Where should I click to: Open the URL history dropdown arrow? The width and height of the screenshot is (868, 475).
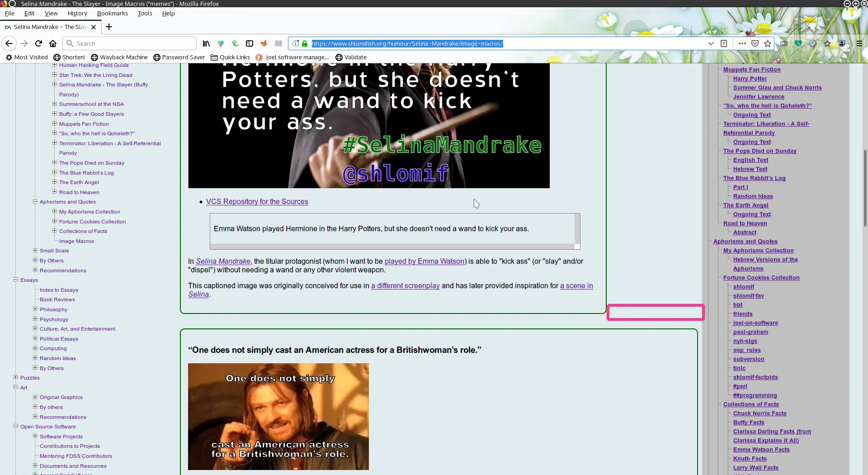(711, 43)
